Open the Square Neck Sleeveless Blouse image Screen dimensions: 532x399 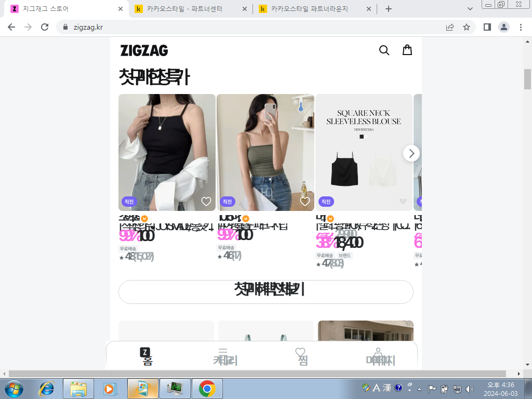point(364,152)
